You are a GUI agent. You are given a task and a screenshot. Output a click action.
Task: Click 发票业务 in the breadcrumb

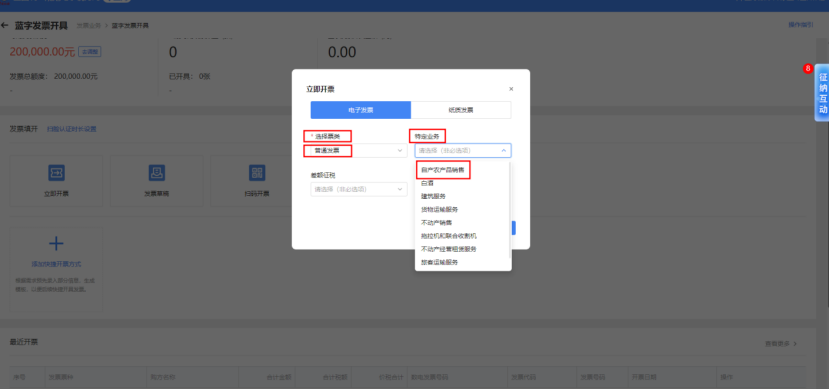[x=88, y=25]
